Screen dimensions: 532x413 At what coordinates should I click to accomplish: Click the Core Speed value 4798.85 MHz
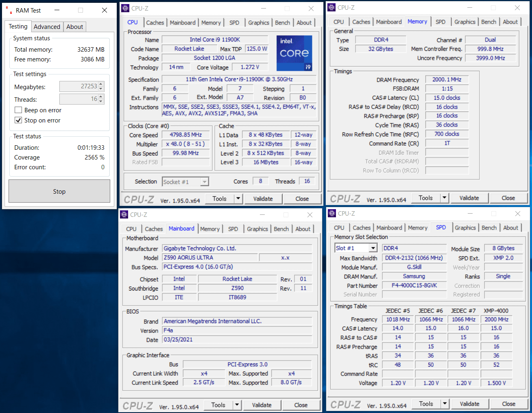tap(186, 135)
